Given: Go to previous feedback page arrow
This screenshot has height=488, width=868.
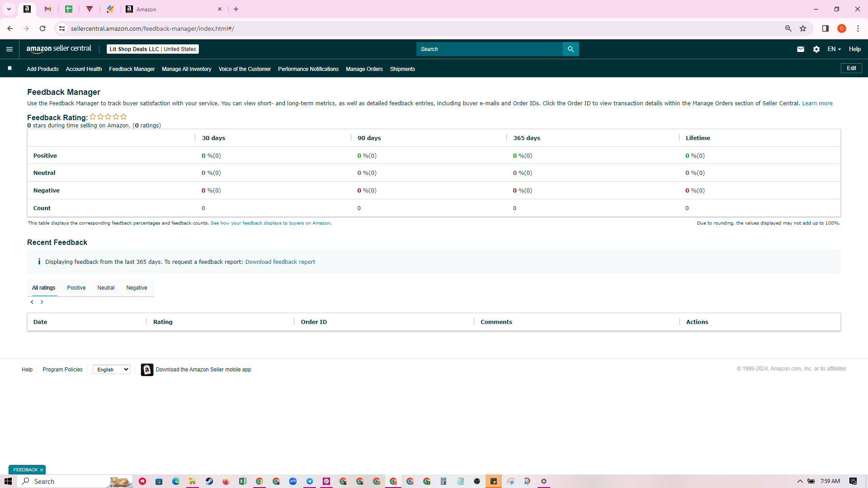Looking at the screenshot, I should click(x=32, y=302).
